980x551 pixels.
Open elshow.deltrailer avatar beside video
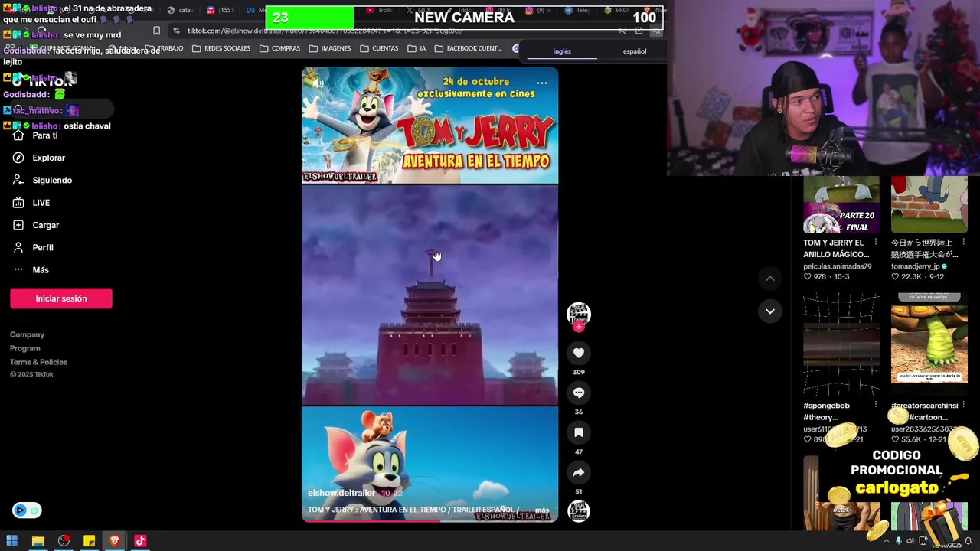[x=579, y=313]
